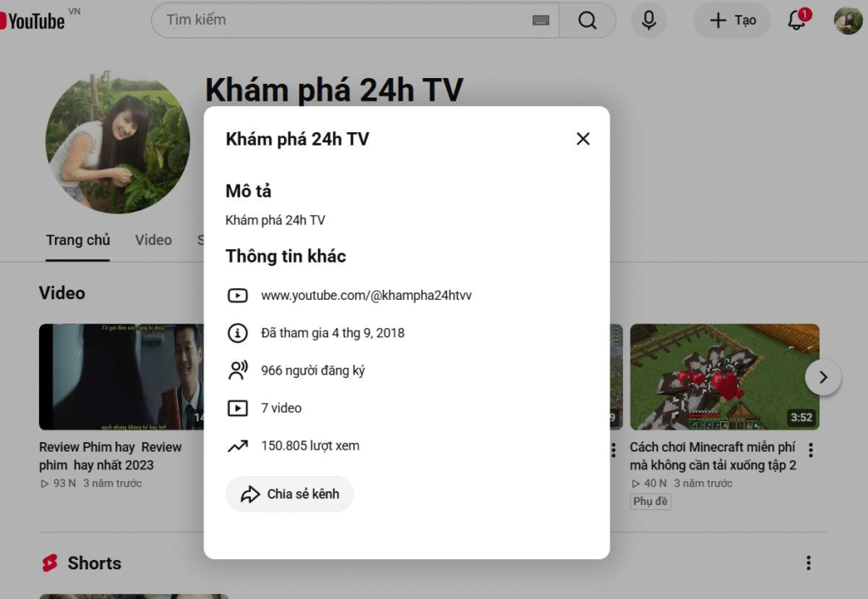Start voice search with the microphone icon
Viewport: 868px width, 599px height.
pyautogui.click(x=648, y=20)
